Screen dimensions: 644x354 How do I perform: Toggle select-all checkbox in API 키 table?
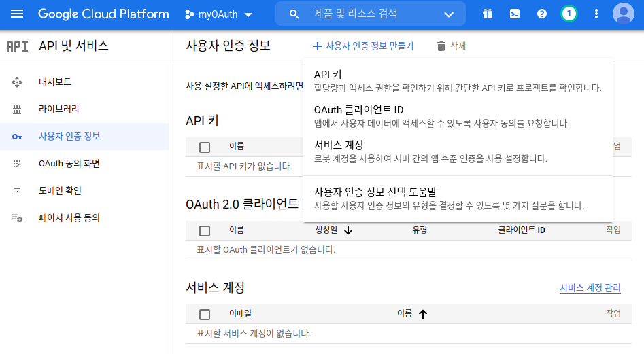(x=205, y=147)
